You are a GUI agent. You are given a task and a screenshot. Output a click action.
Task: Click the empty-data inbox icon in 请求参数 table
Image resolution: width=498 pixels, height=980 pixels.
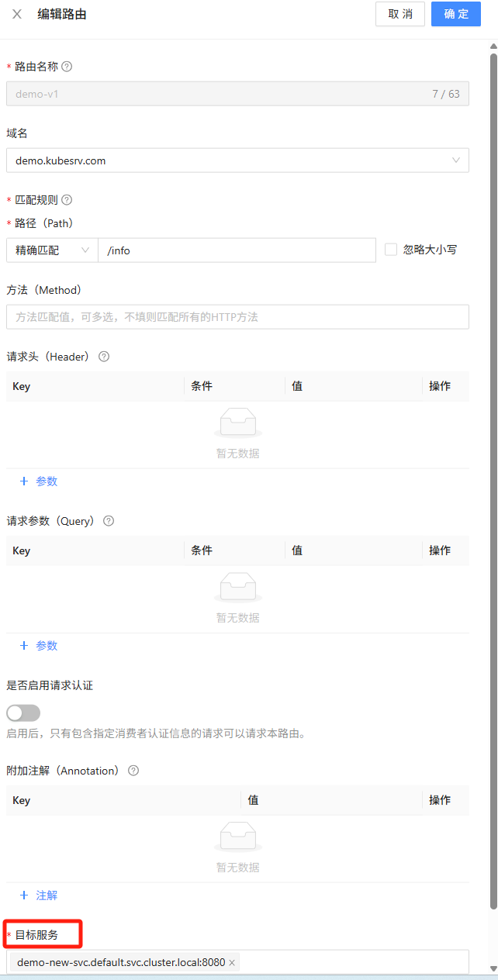(x=238, y=587)
